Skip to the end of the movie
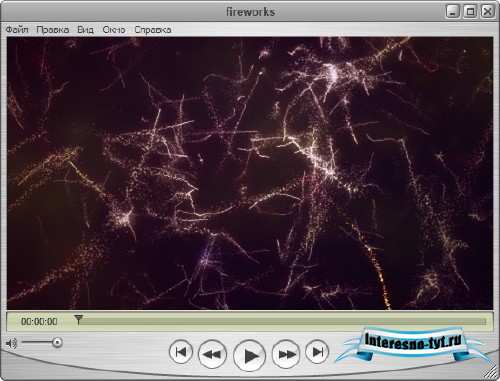 coord(317,352)
